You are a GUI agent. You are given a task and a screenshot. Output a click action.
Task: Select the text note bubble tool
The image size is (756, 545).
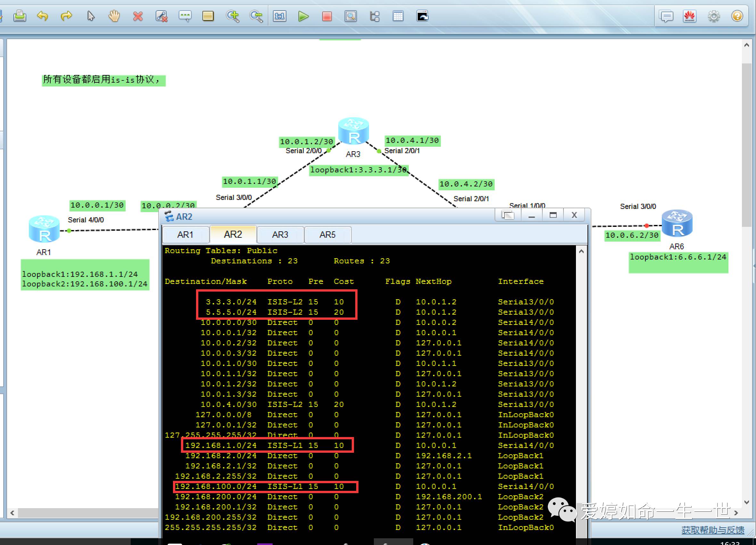185,16
